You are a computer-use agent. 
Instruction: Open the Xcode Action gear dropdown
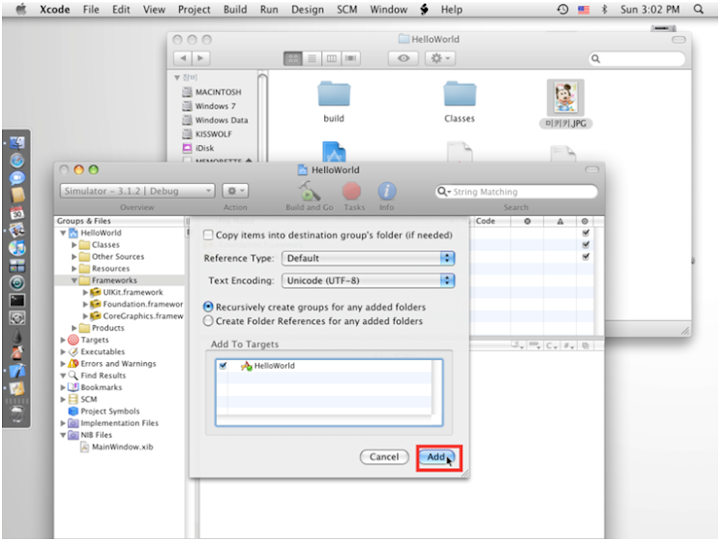pyautogui.click(x=236, y=191)
